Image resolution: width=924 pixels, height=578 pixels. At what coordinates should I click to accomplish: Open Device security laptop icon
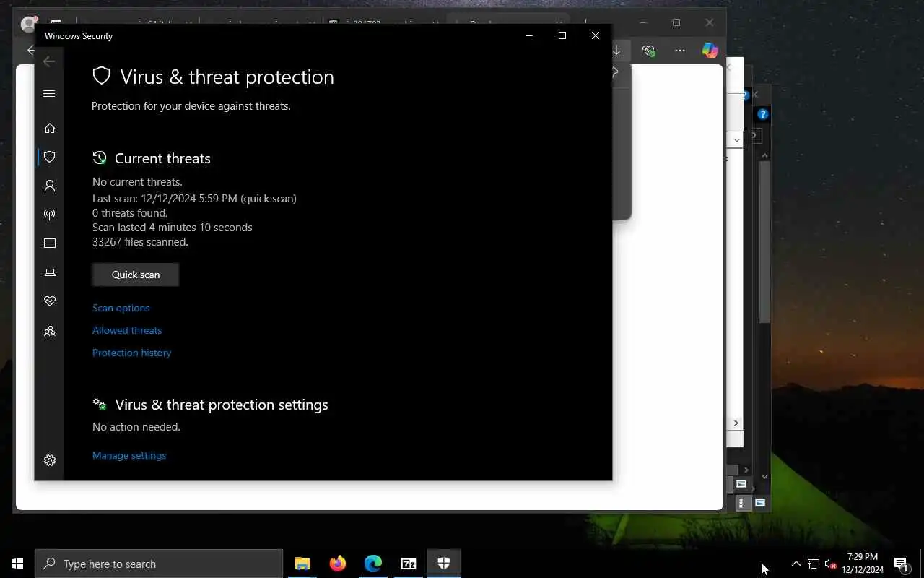pyautogui.click(x=50, y=272)
